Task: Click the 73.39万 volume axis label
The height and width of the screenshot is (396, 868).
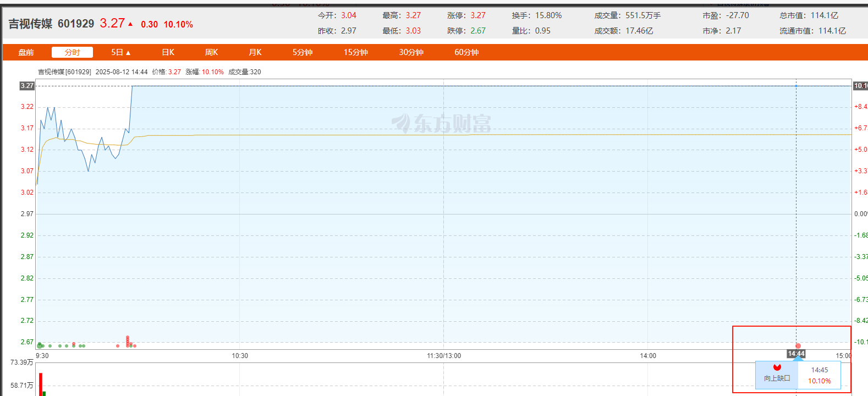Action: click(22, 362)
